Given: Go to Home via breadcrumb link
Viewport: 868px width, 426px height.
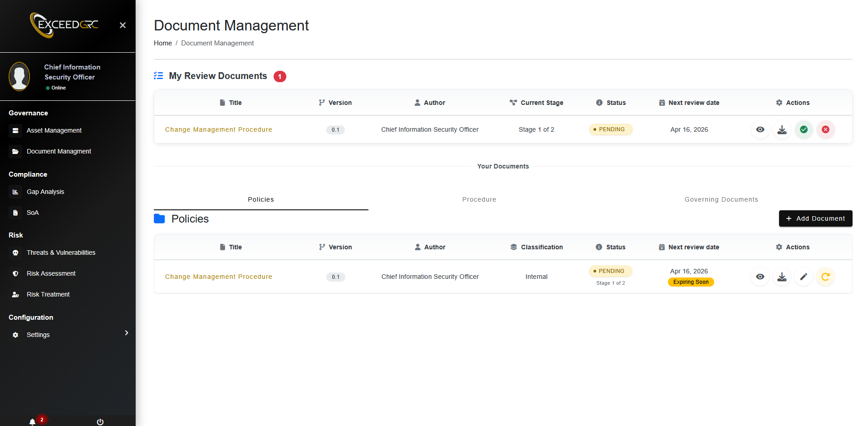Looking at the screenshot, I should 162,43.
